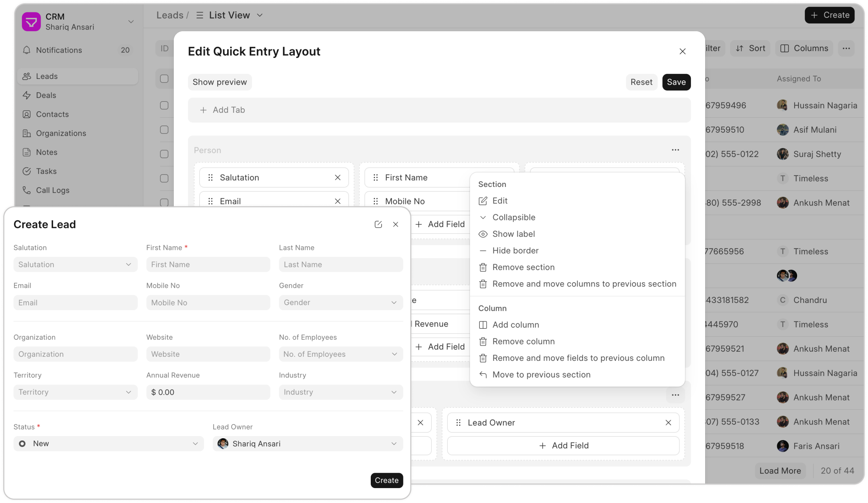
Task: Open the Contacts section
Action: (x=52, y=114)
